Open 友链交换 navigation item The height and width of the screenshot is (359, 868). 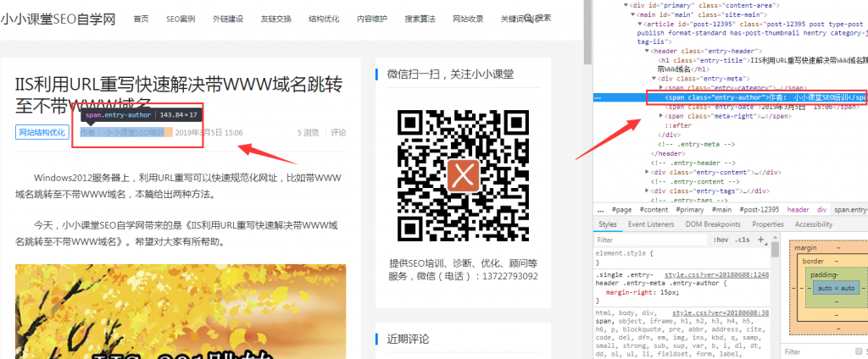pos(275,19)
